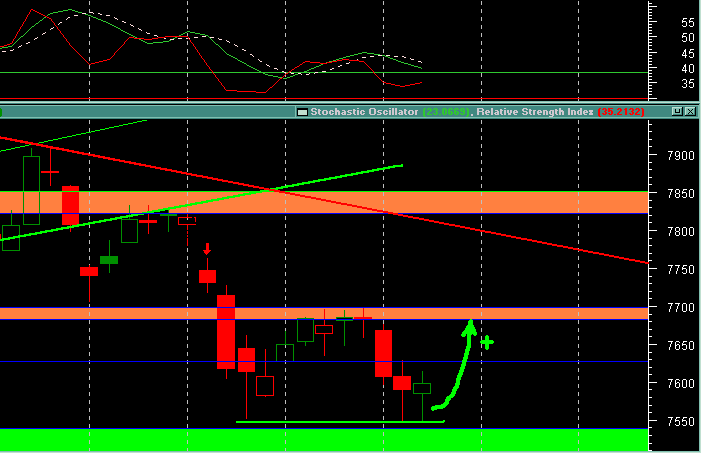Maximize the Stochastic Oscillator inner window
The width and height of the screenshot is (701, 453).
coord(677,111)
